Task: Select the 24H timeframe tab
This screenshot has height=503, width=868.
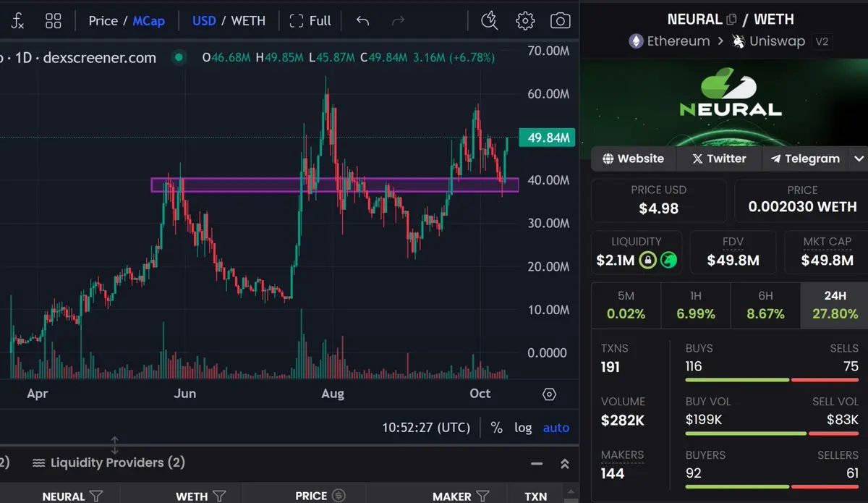Action: [835, 305]
